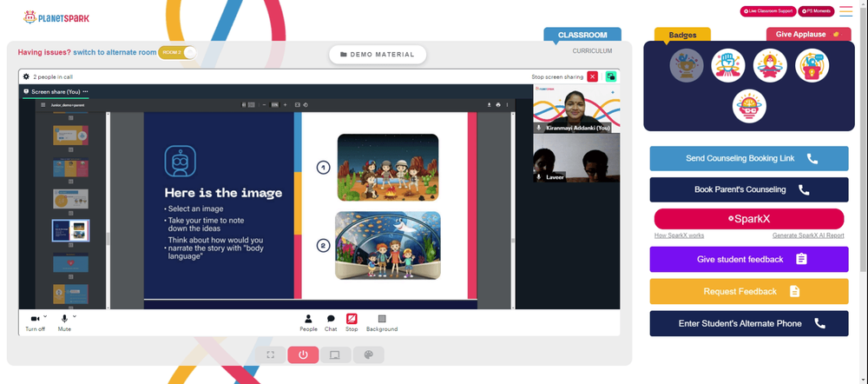Toggle fullscreen classroom view

[x=271, y=355]
